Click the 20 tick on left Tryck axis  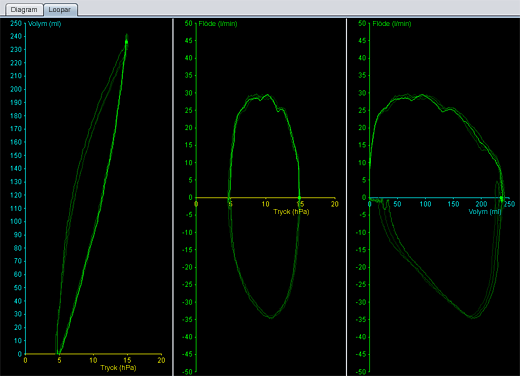161,360
